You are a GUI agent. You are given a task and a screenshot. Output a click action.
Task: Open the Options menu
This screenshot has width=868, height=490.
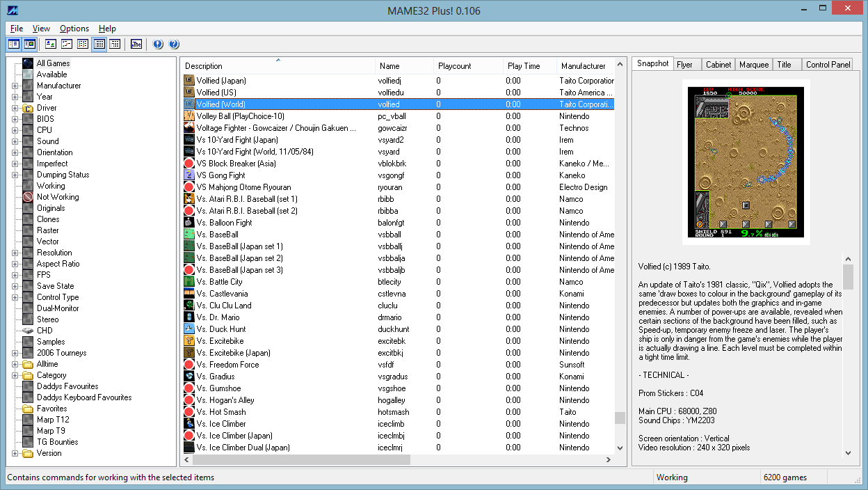click(74, 29)
